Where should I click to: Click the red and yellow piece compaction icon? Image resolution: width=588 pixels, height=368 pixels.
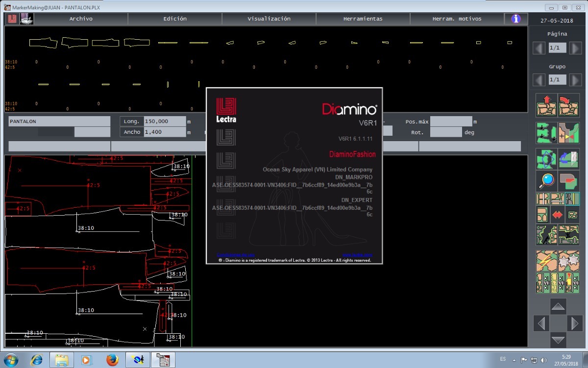(x=572, y=283)
